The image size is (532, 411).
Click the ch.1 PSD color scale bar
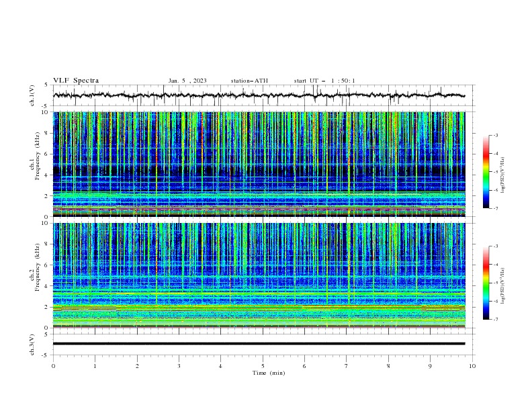coord(486,172)
